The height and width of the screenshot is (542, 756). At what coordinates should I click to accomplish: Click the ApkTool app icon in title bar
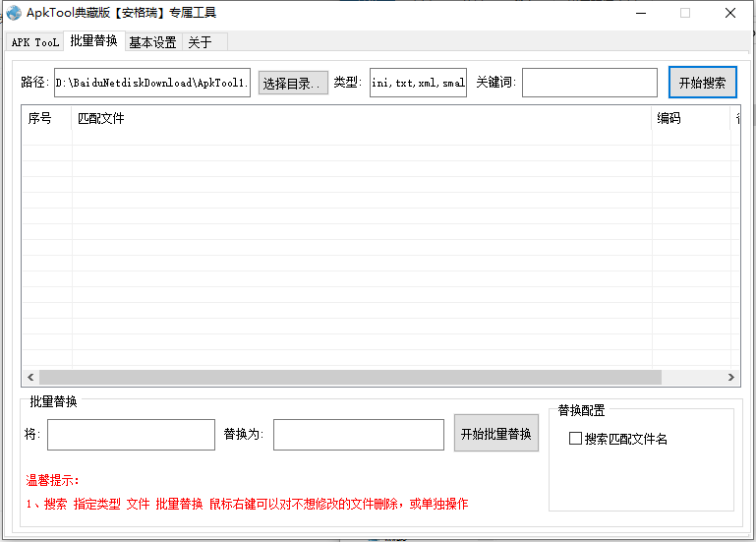pyautogui.click(x=14, y=13)
